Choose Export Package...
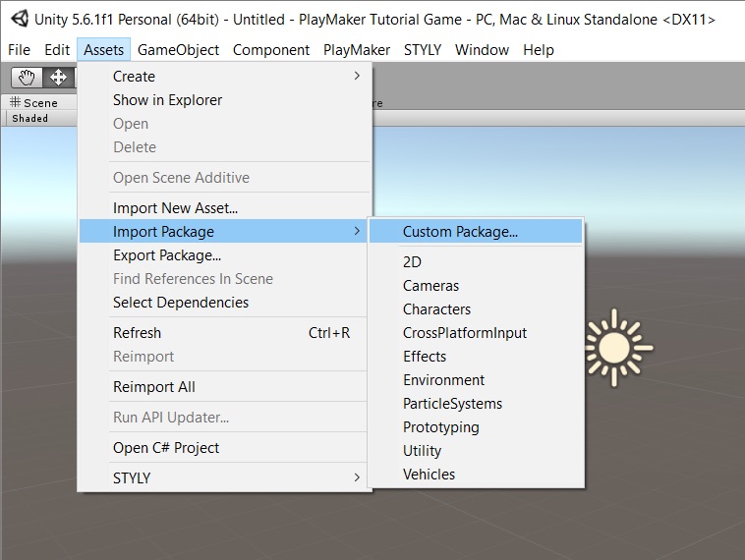Image resolution: width=745 pixels, height=560 pixels. 224,255
